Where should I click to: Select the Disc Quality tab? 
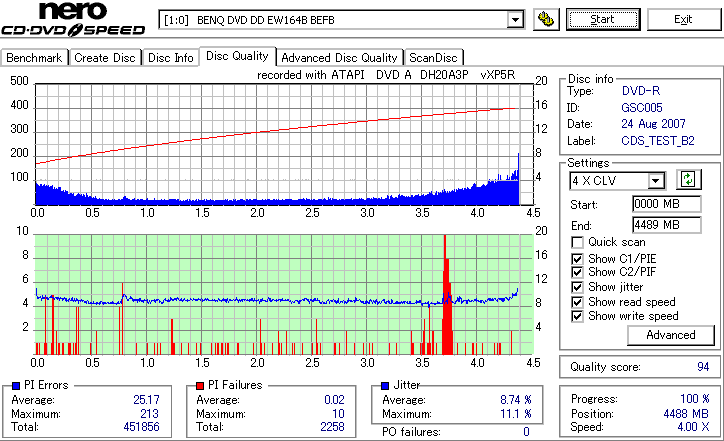(x=237, y=56)
